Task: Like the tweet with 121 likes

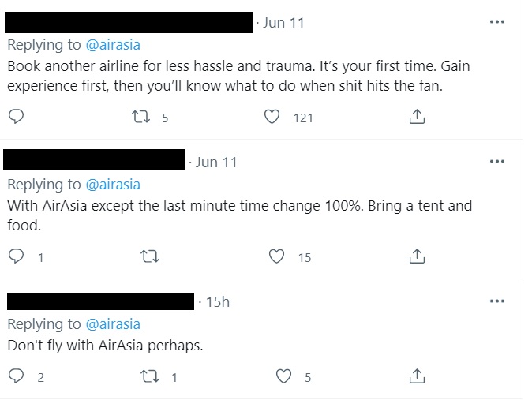Action: tap(272, 117)
